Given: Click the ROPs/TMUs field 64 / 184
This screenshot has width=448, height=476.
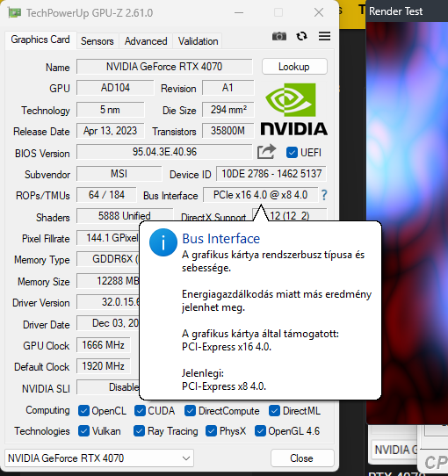Looking at the screenshot, I should point(106,195).
